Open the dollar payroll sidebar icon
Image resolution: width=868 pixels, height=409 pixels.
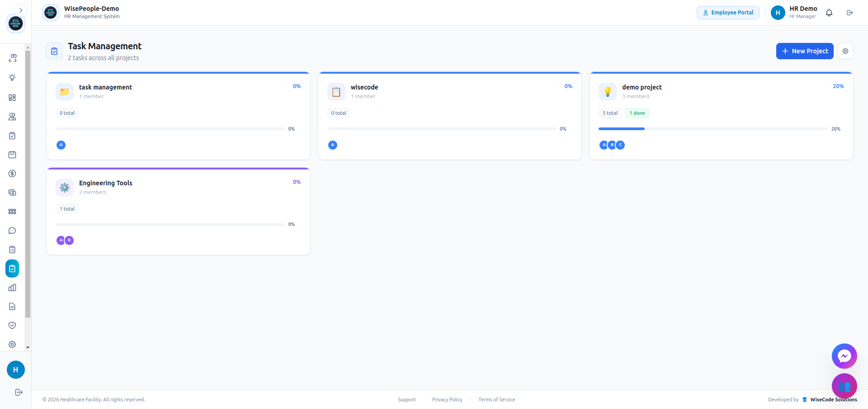12,174
